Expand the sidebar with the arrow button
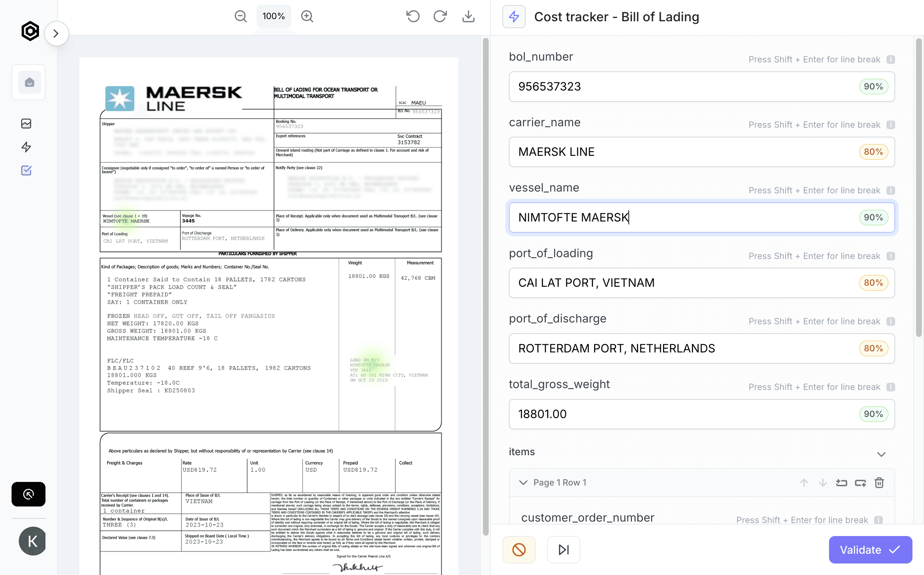 tap(56, 34)
